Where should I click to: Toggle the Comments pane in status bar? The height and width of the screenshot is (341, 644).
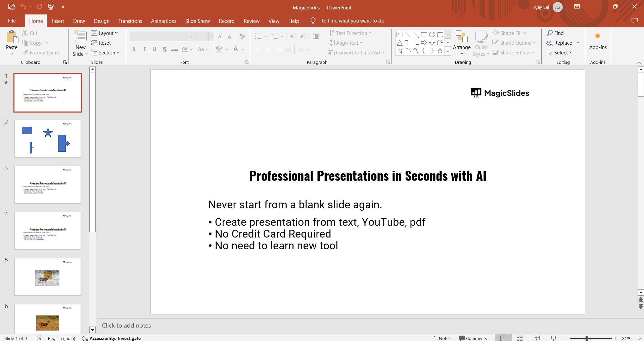(473, 338)
